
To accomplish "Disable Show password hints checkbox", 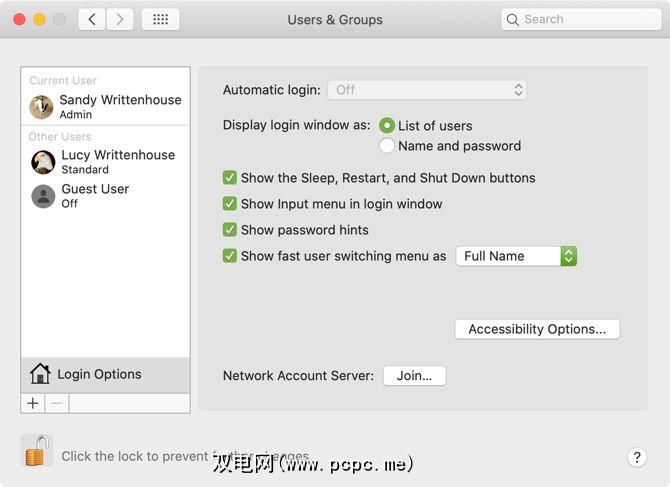I will click(230, 230).
